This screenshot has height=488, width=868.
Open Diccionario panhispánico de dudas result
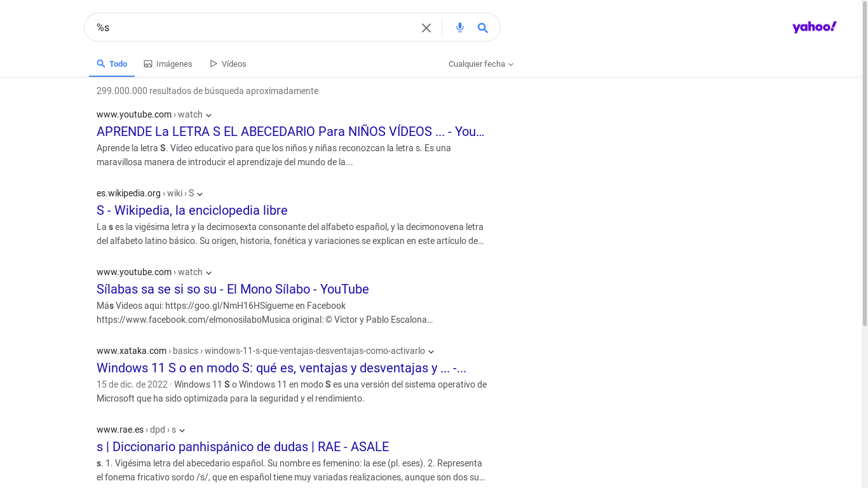click(243, 447)
